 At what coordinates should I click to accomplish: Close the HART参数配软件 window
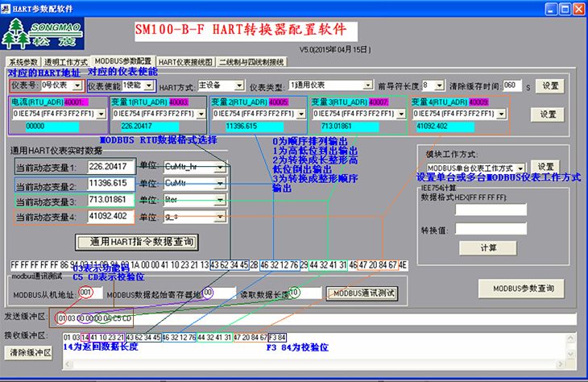[x=578, y=9]
